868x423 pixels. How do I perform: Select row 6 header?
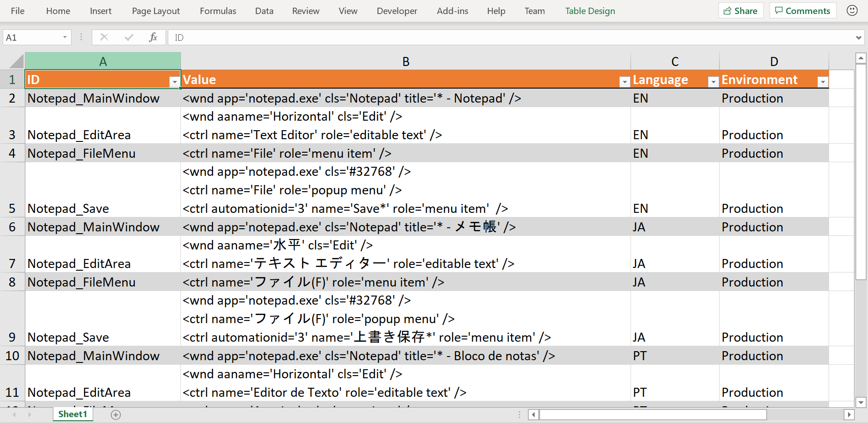point(12,227)
